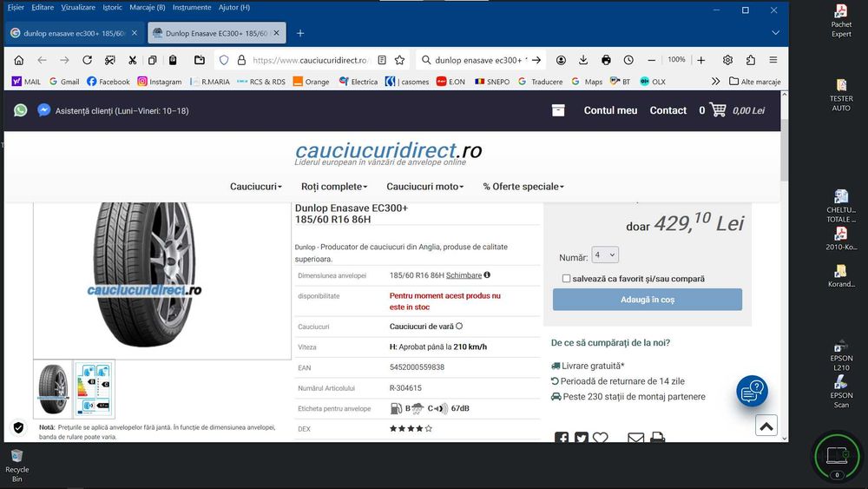Show more bookmarks with the chevron
Image resolution: width=868 pixels, height=489 pixels.
[x=716, y=82]
